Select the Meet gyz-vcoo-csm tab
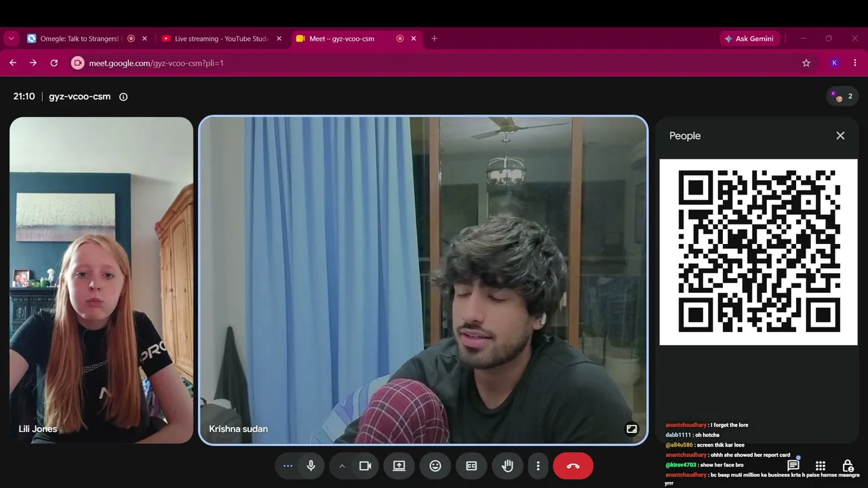The height and width of the screenshot is (488, 868). coord(342,39)
